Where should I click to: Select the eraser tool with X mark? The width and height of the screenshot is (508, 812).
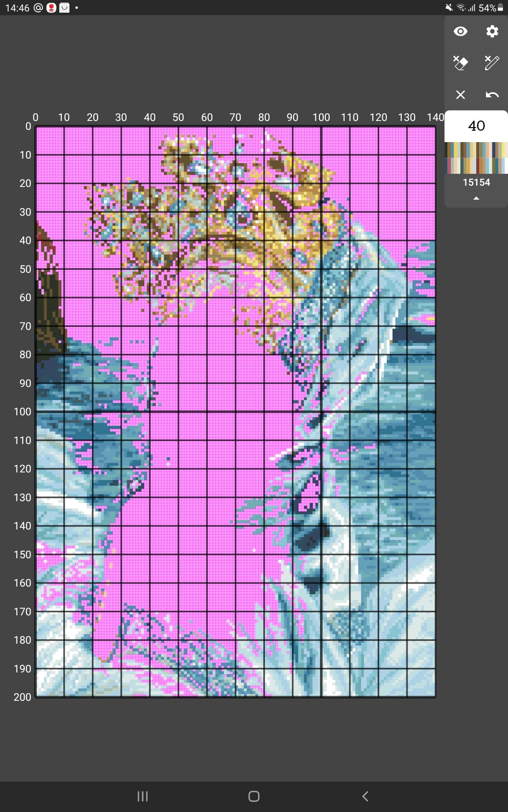[x=460, y=63]
